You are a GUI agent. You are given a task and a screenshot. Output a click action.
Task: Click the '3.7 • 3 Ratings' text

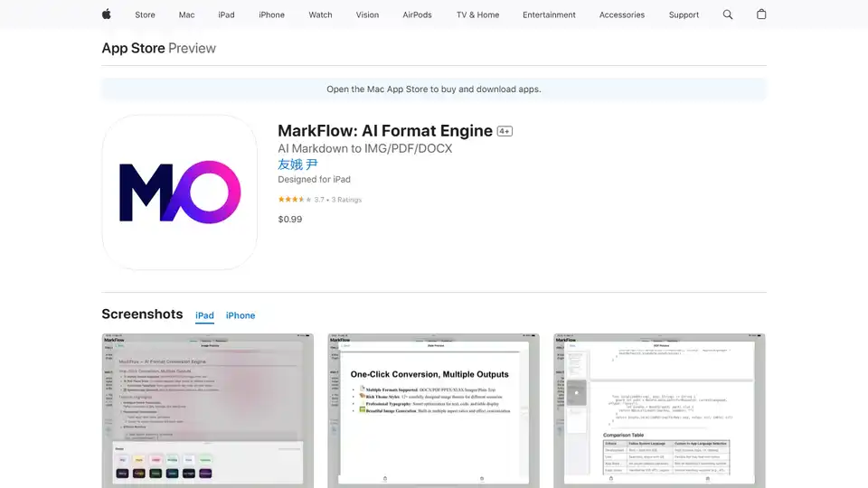pos(338,200)
